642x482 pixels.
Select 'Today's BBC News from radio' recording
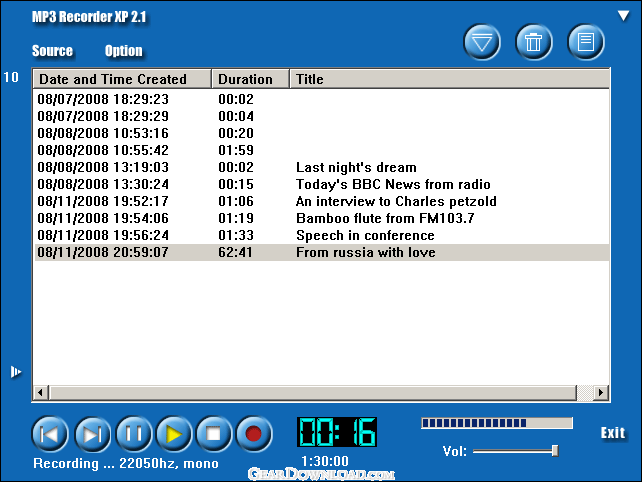click(321, 184)
